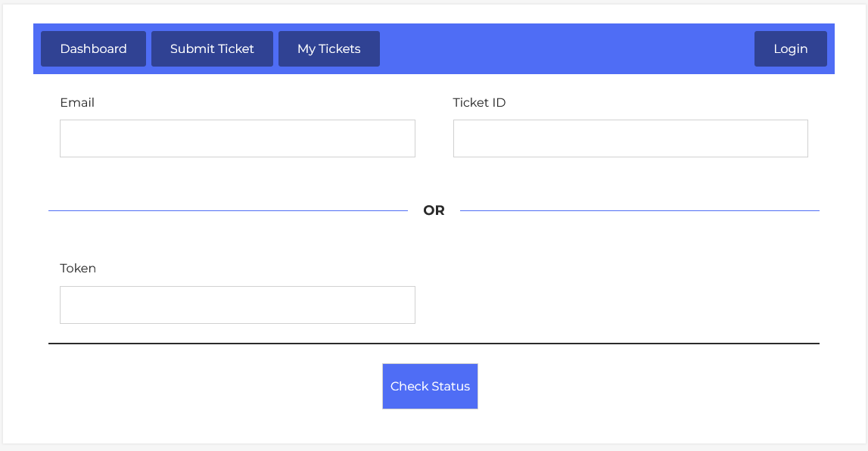Click the gray page margin outside the form card
The height and width of the screenshot is (451, 868).
(x=434, y=447)
